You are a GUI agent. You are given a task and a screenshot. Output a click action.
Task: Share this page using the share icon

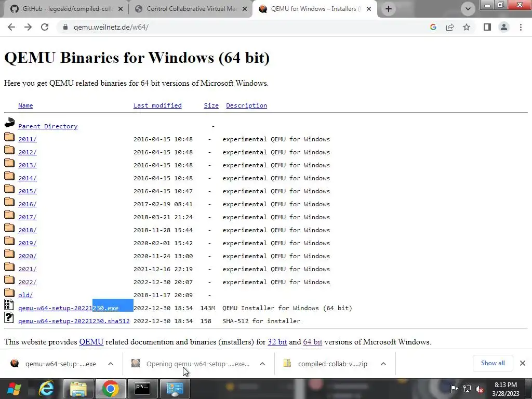coord(450,27)
